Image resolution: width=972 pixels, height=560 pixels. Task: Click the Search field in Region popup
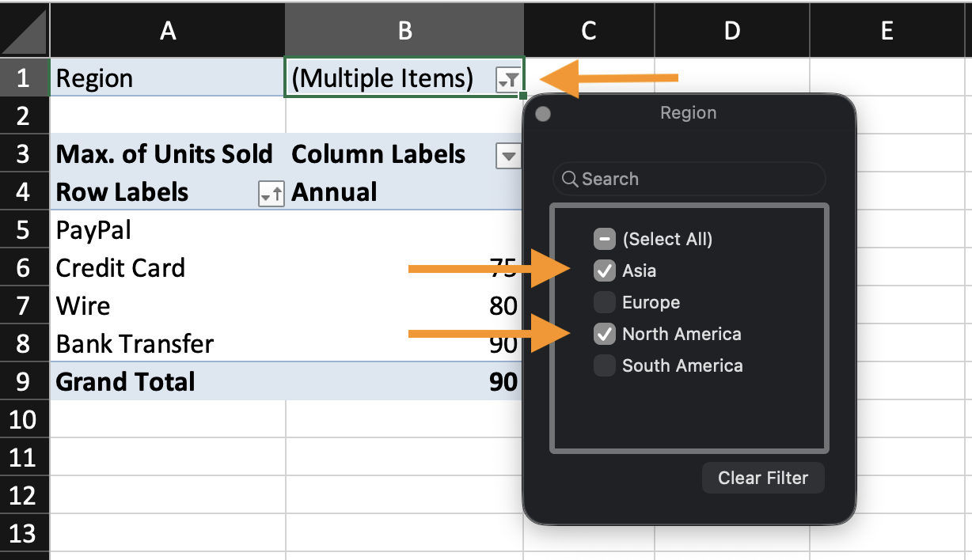(x=697, y=179)
